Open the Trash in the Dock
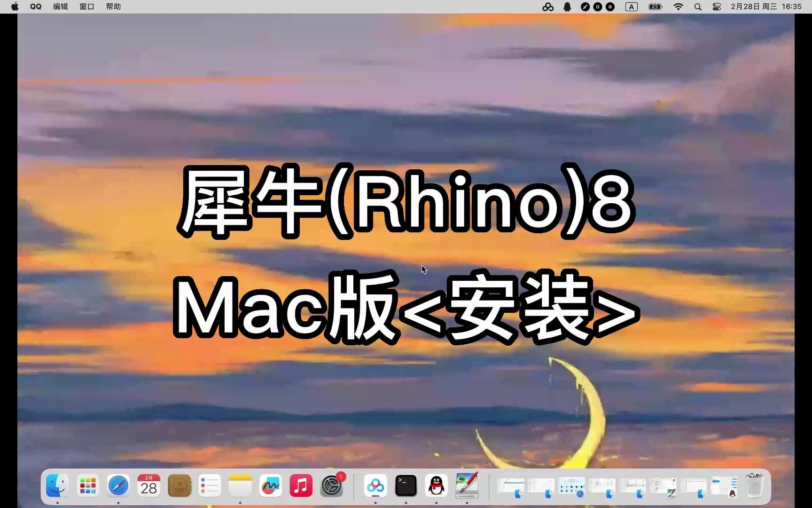 [x=755, y=485]
